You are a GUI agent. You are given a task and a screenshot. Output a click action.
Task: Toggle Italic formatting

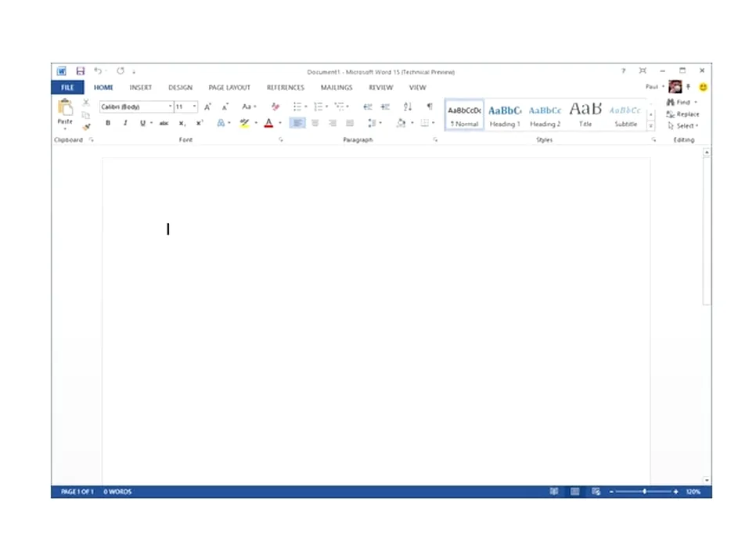click(x=124, y=123)
